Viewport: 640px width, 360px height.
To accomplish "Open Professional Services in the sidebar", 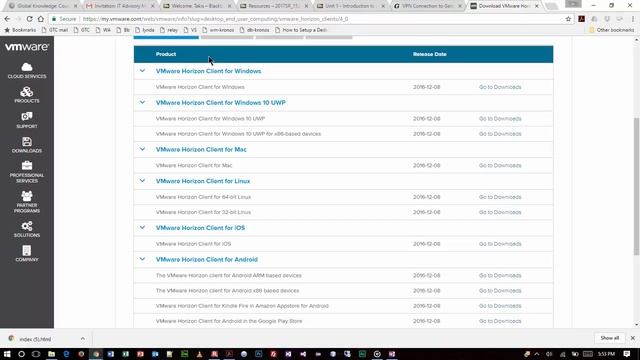I will coord(27,172).
